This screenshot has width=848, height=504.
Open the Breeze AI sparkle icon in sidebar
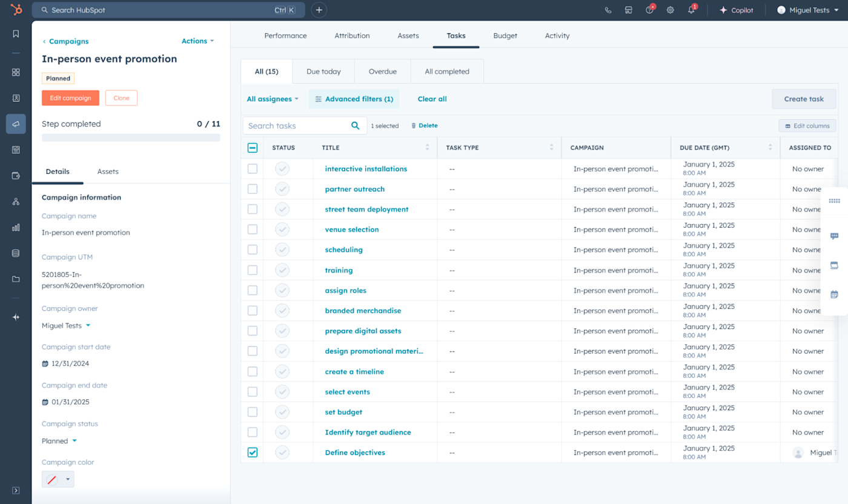coord(16,317)
